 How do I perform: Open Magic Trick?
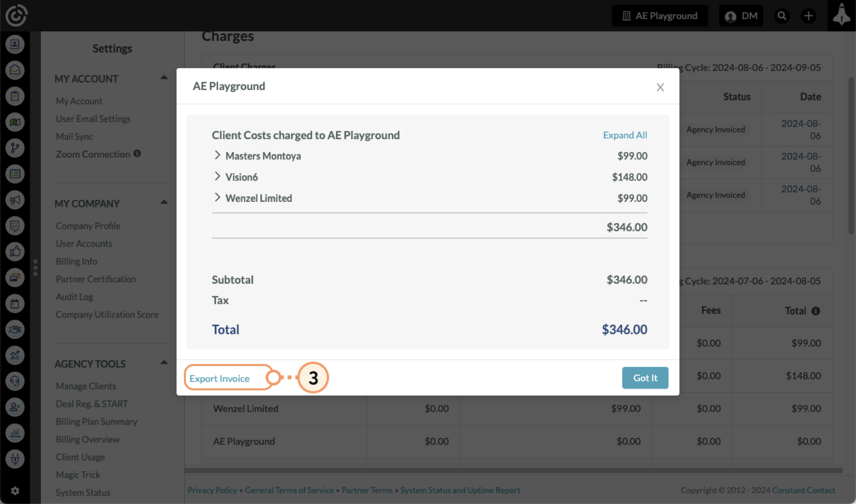pyautogui.click(x=78, y=474)
